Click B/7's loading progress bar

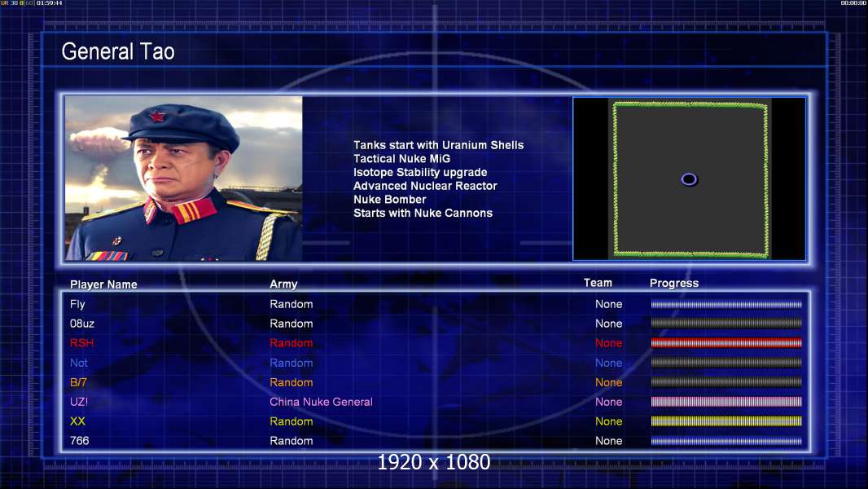[726, 382]
